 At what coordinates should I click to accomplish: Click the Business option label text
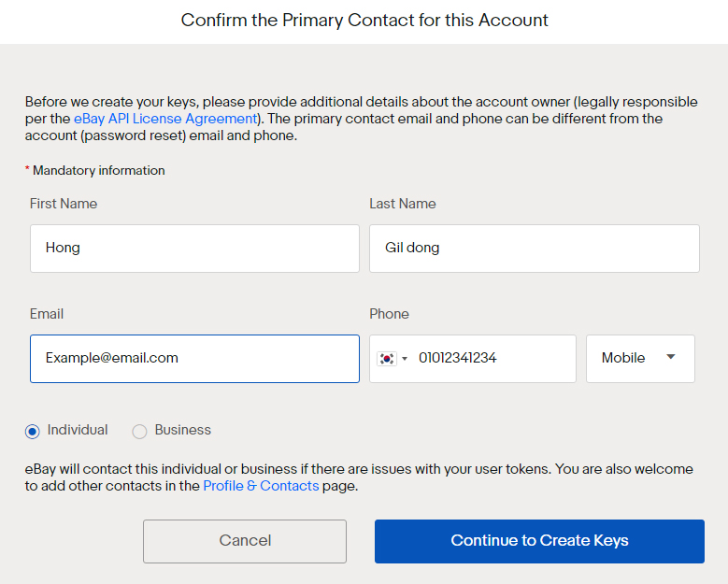click(x=183, y=430)
